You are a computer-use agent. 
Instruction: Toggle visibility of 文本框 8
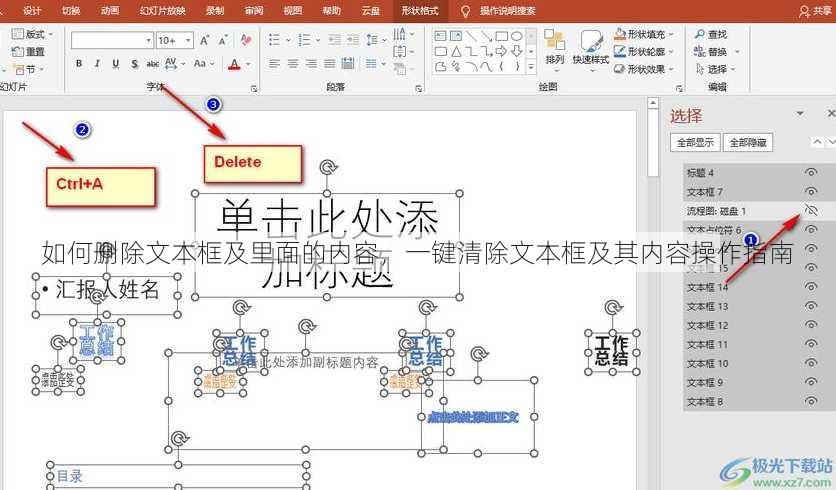click(x=811, y=401)
